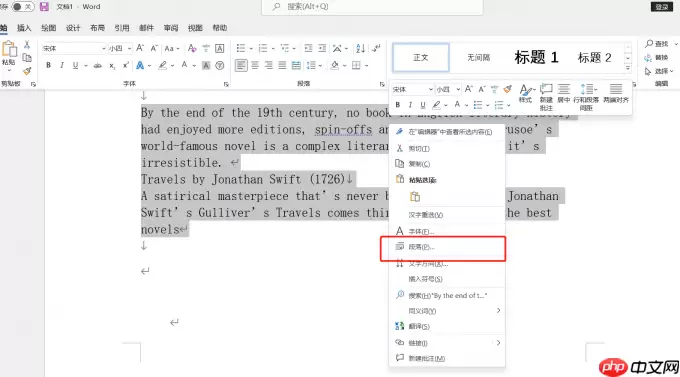The image size is (680, 377).
Task: Click the login button at the top right
Action: (661, 7)
